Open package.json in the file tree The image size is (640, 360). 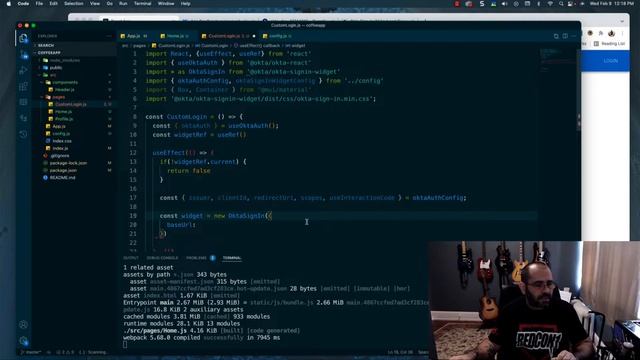click(74, 170)
